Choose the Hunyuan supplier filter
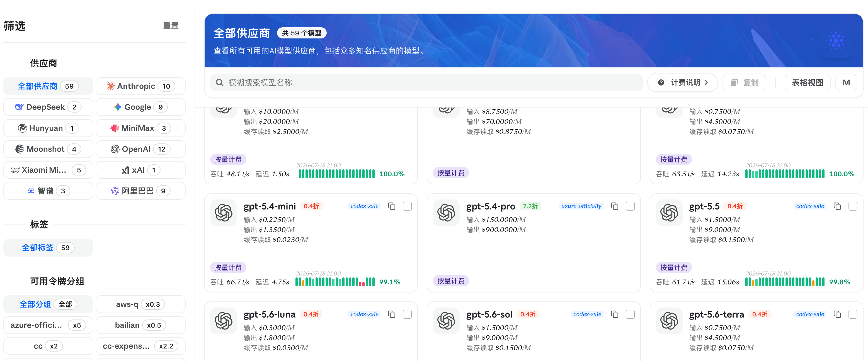868x361 pixels. point(48,128)
